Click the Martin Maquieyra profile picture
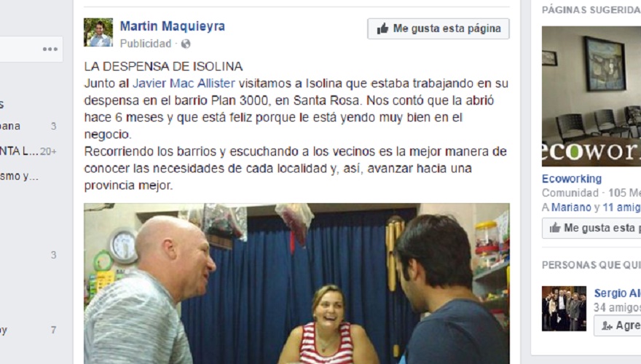The image size is (641, 364). [98, 32]
